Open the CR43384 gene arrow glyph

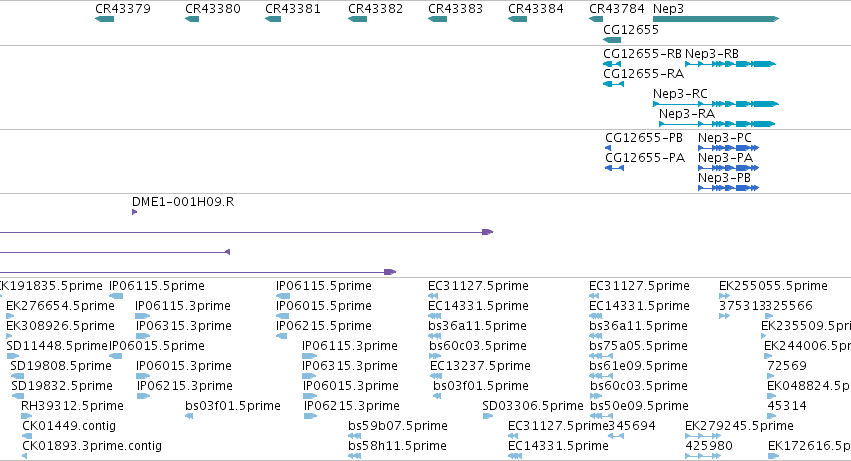click(517, 19)
